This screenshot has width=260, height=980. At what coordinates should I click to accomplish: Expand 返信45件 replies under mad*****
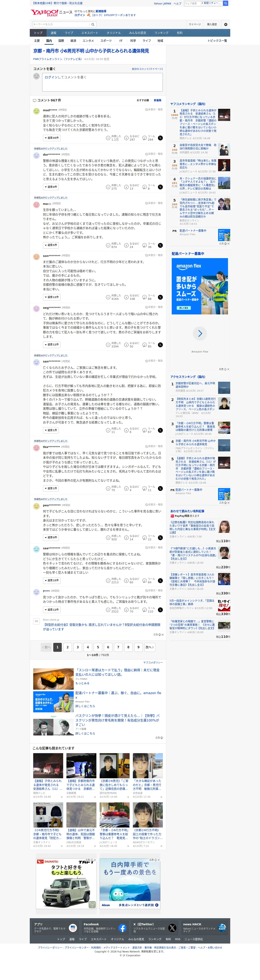coord(51,138)
